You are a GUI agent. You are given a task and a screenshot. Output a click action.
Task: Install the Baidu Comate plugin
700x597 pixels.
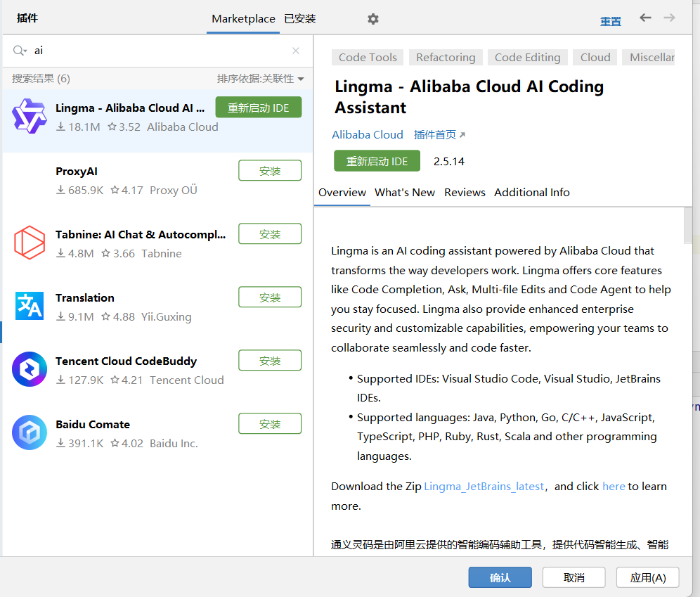270,424
